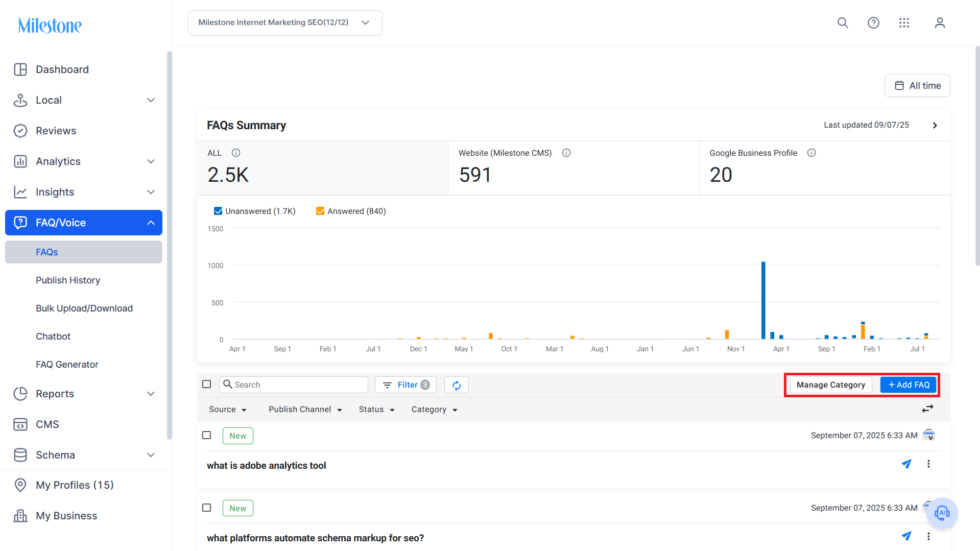980x551 pixels.
Task: Open the apps grid icon
Action: point(904,23)
